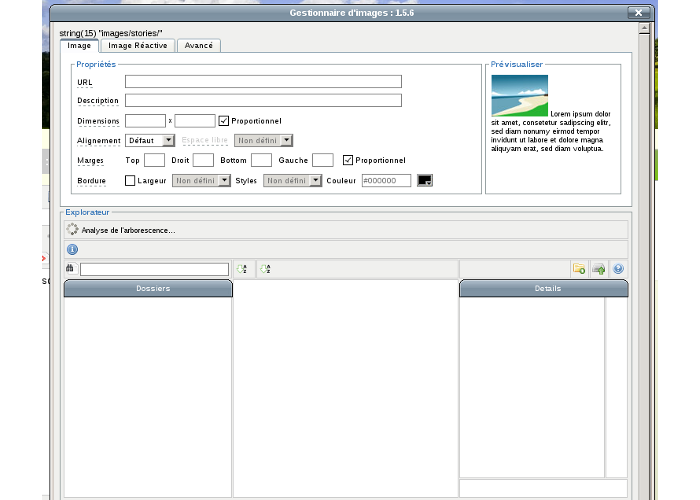
Task: Click the upload file icon
Action: coord(598,269)
